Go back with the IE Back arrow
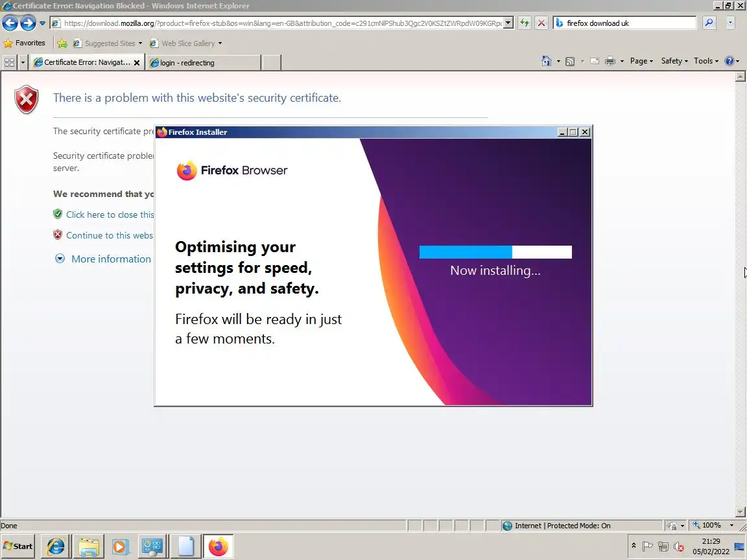This screenshot has height=560, width=747. click(x=10, y=23)
